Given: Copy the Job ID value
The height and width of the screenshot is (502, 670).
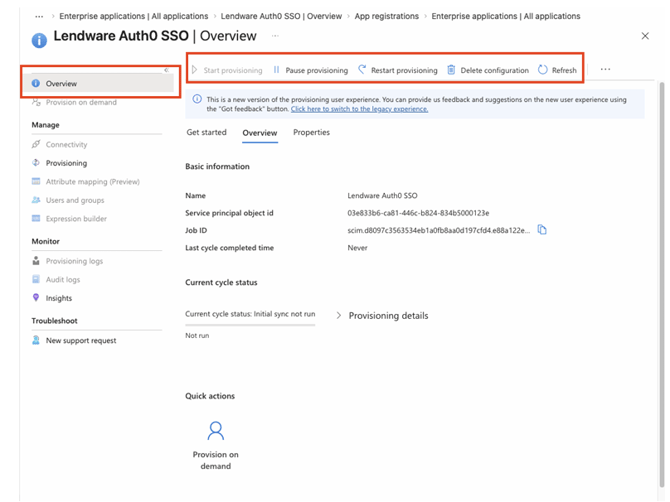Looking at the screenshot, I should (542, 230).
